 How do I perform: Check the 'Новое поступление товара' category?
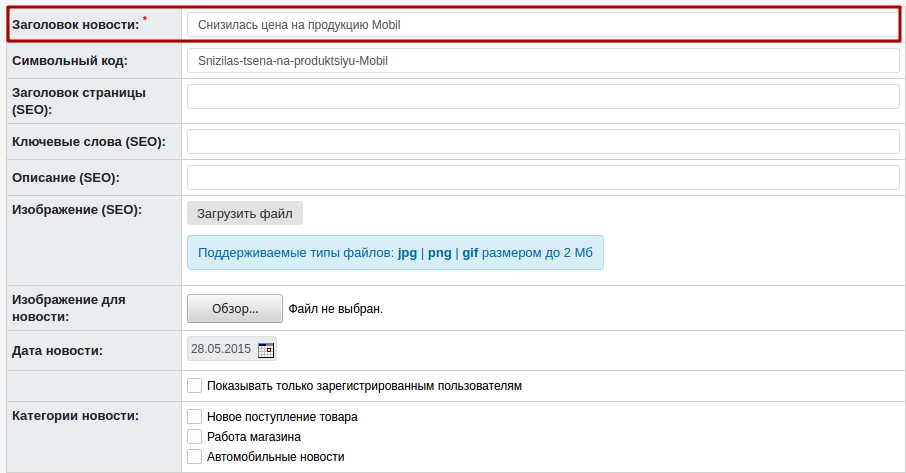195,416
